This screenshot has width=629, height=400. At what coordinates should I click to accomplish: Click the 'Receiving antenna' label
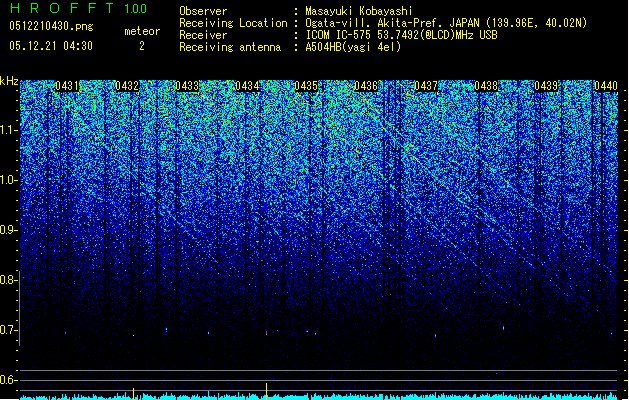tap(230, 47)
